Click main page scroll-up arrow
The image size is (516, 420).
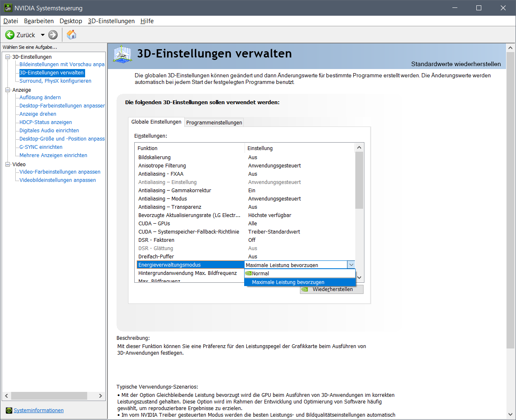pyautogui.click(x=511, y=48)
